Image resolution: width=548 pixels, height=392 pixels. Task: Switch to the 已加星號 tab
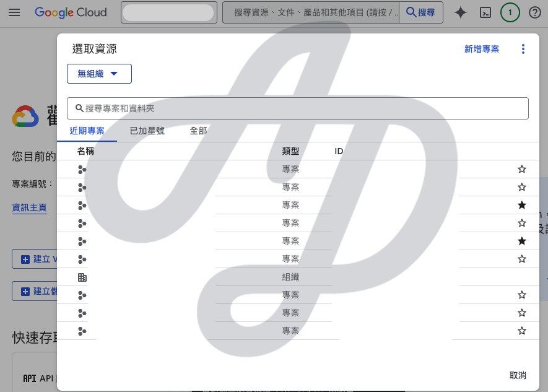pos(147,131)
